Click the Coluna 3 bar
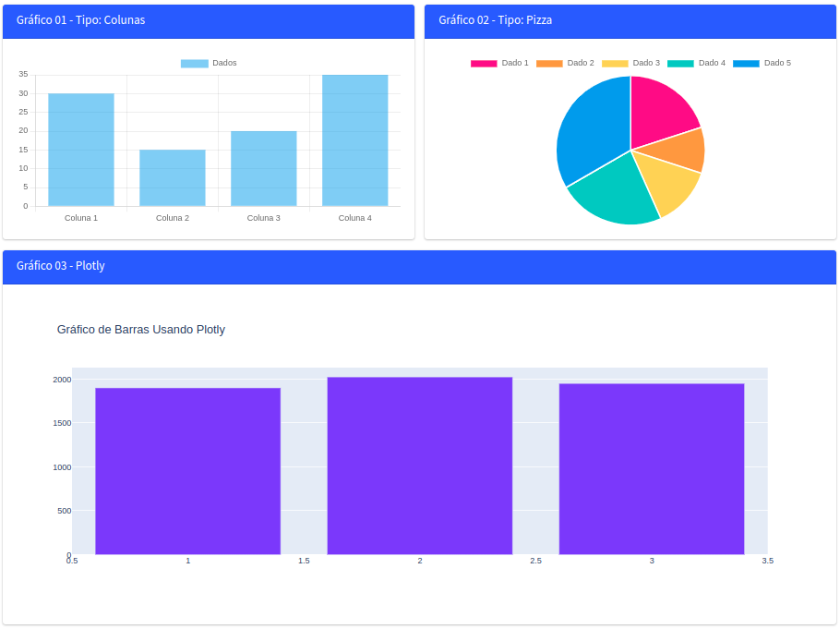This screenshot has height=629, width=840. 263,168
